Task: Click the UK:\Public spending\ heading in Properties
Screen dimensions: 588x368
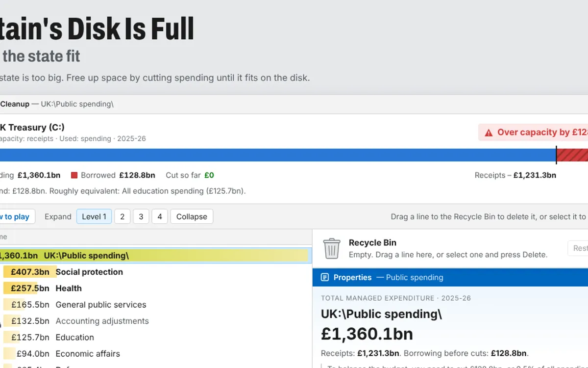Action: click(x=381, y=314)
